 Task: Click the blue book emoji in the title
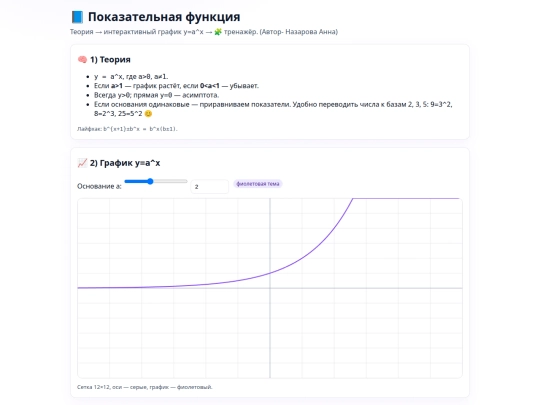(x=77, y=17)
